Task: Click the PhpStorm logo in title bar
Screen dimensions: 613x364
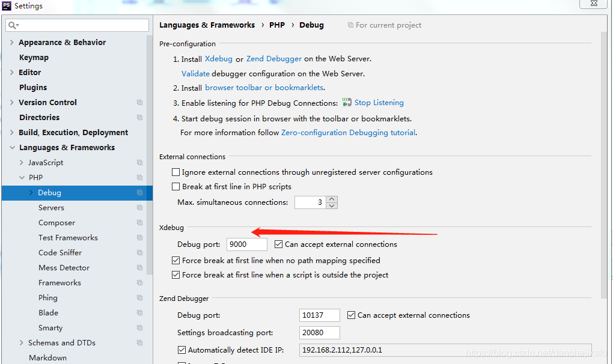Action: coord(7,5)
